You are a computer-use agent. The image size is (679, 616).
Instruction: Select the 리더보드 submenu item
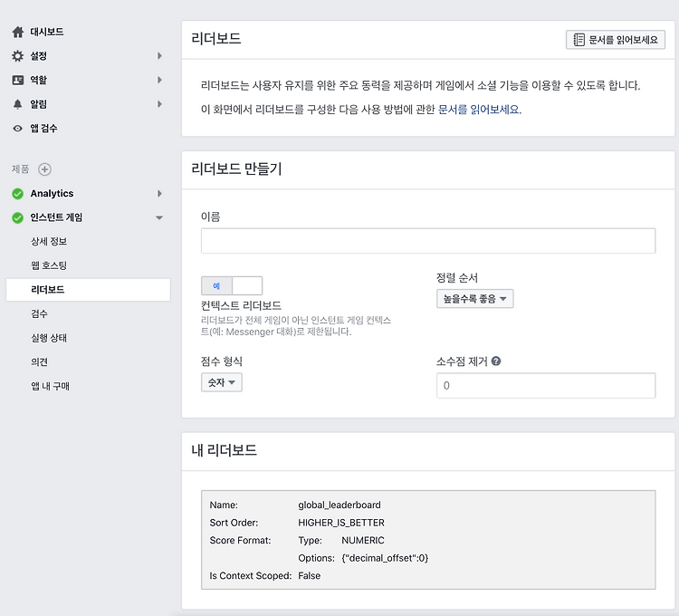coord(89,289)
